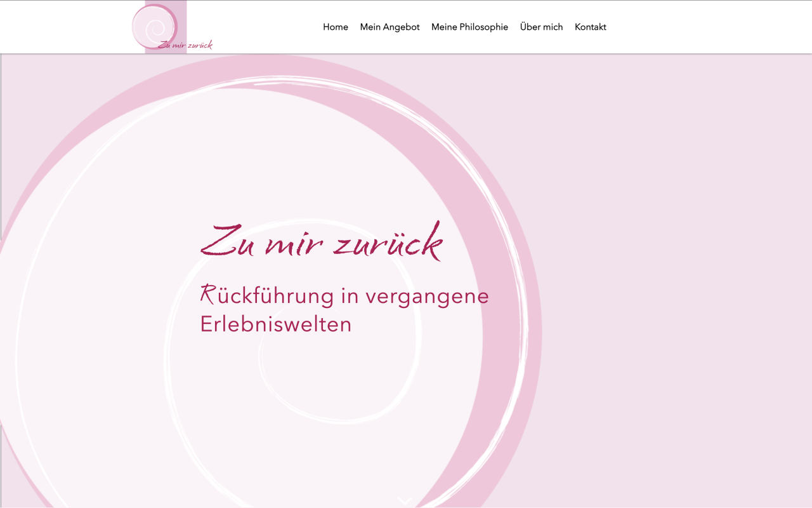
Task: Open the Home menu item
Action: coord(336,27)
